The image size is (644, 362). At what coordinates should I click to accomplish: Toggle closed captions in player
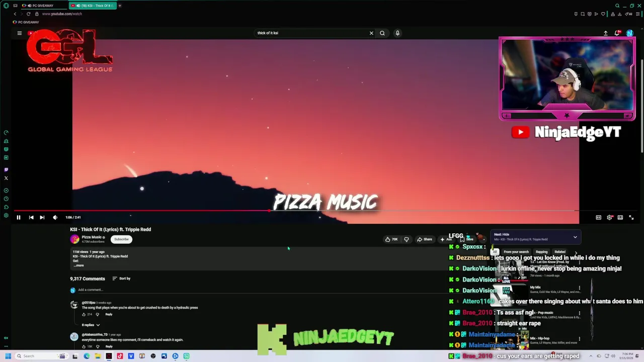598,217
